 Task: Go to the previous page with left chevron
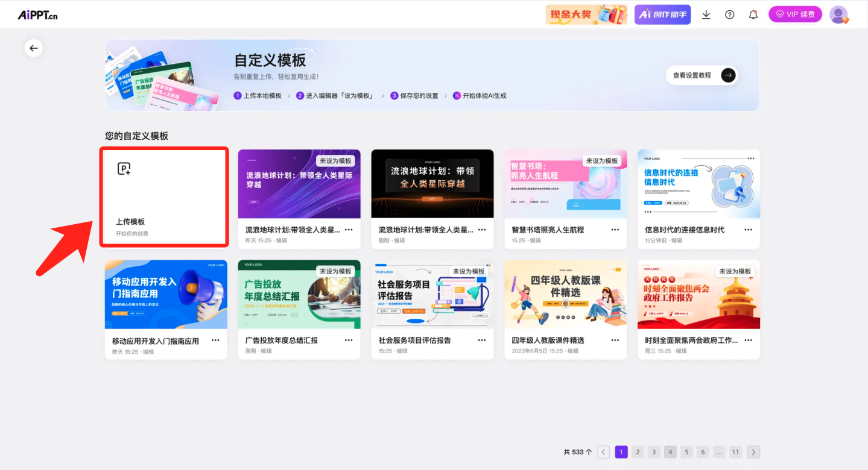pos(603,452)
